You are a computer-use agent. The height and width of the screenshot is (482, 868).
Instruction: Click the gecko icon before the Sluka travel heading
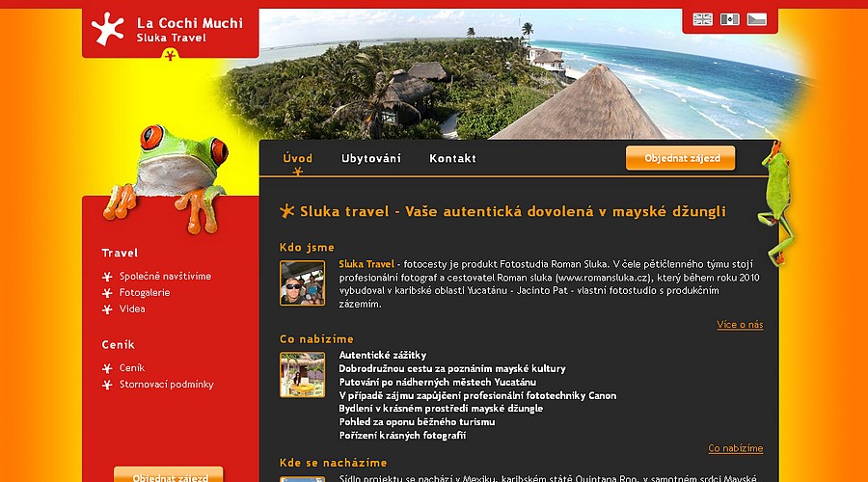coord(286,211)
